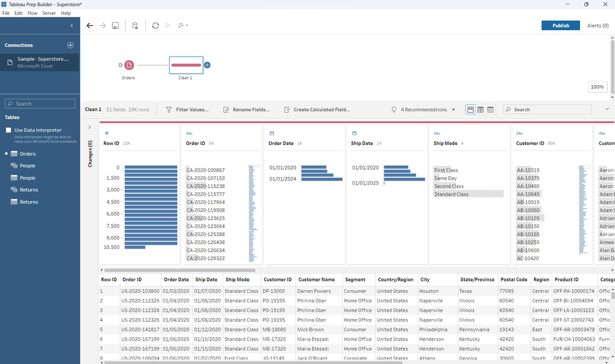Screen dimensions: 615x364
Task: Add a new connection with the plus icon
Action: point(70,45)
